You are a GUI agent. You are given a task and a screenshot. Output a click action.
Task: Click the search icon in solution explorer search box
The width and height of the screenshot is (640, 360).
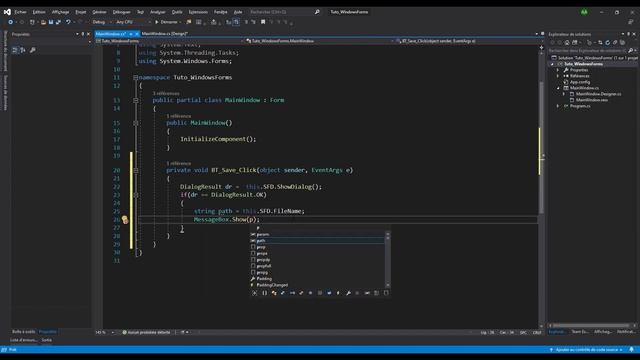(630, 51)
